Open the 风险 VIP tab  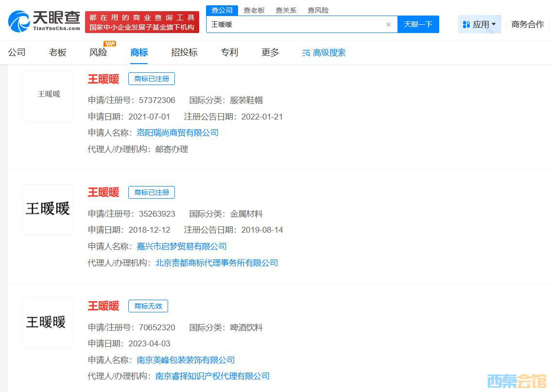pos(99,52)
